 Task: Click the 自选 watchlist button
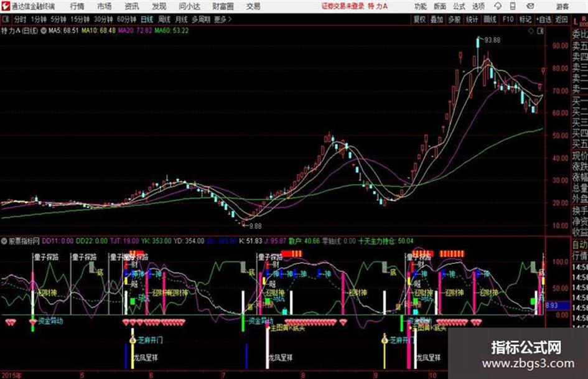pos(543,19)
